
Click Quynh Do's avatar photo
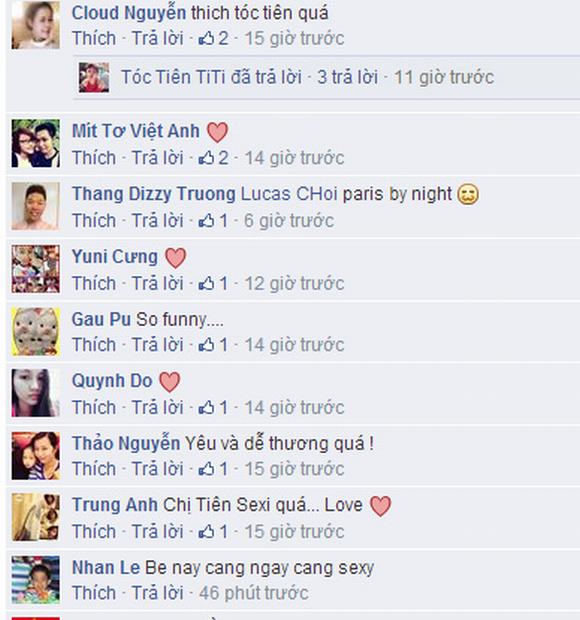click(36, 393)
